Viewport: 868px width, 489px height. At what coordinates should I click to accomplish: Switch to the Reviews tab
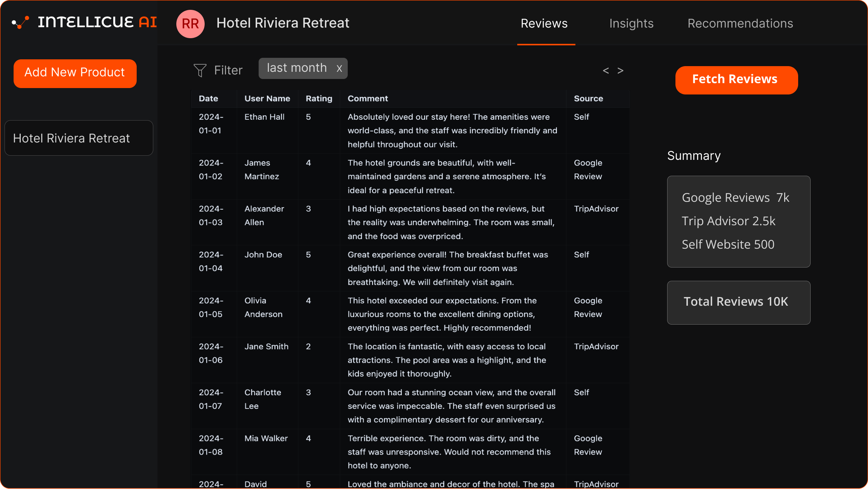544,23
